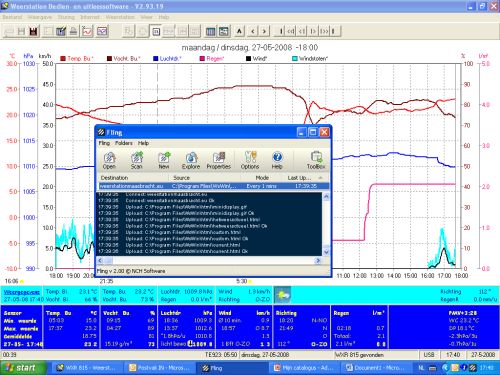The image size is (500, 375).
Task: Click the Windows start button
Action: pos(23,368)
